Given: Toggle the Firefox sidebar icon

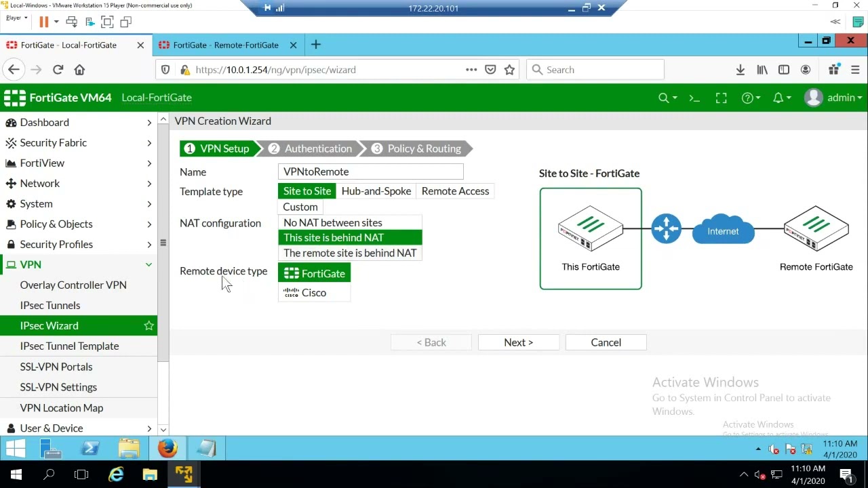Looking at the screenshot, I should tap(784, 70).
